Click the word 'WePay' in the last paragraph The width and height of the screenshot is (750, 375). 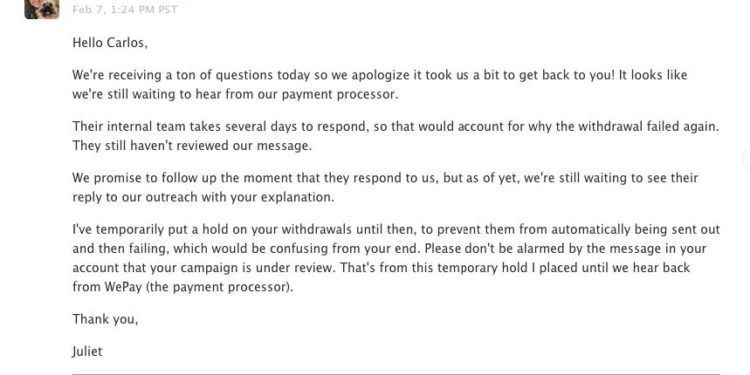(x=122, y=287)
